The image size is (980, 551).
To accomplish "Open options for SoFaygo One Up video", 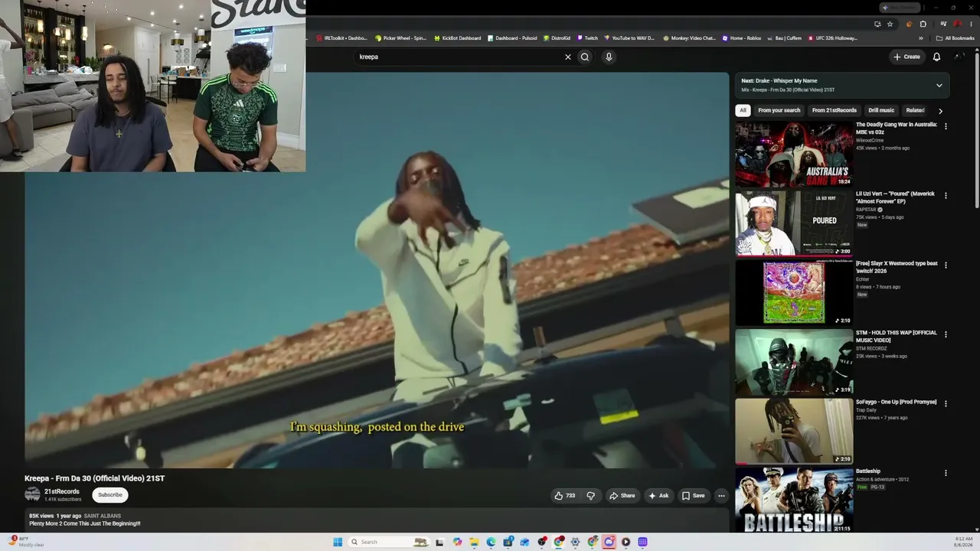I will click(x=946, y=403).
